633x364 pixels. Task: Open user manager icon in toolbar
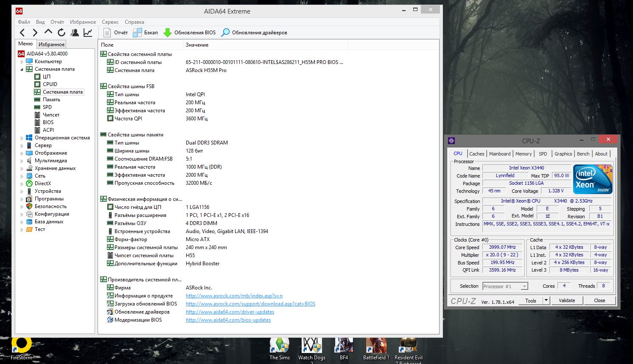(75, 33)
